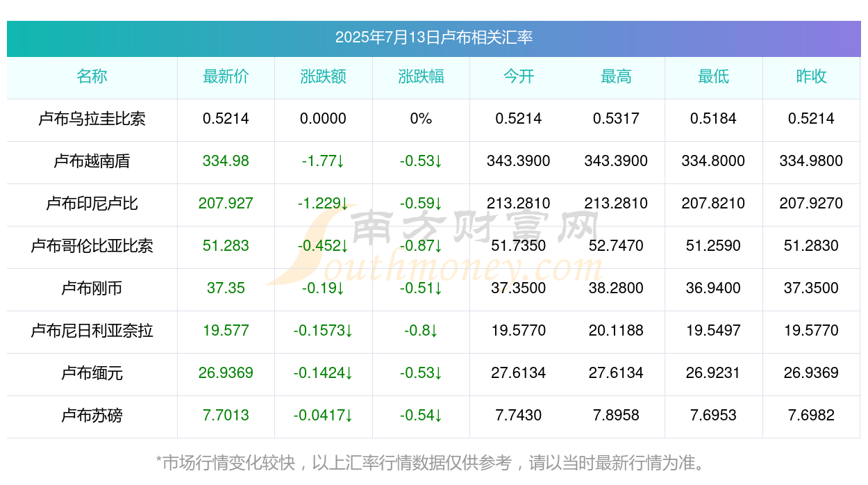Click highest value 7.8958
The image size is (868, 485).
[x=616, y=416]
